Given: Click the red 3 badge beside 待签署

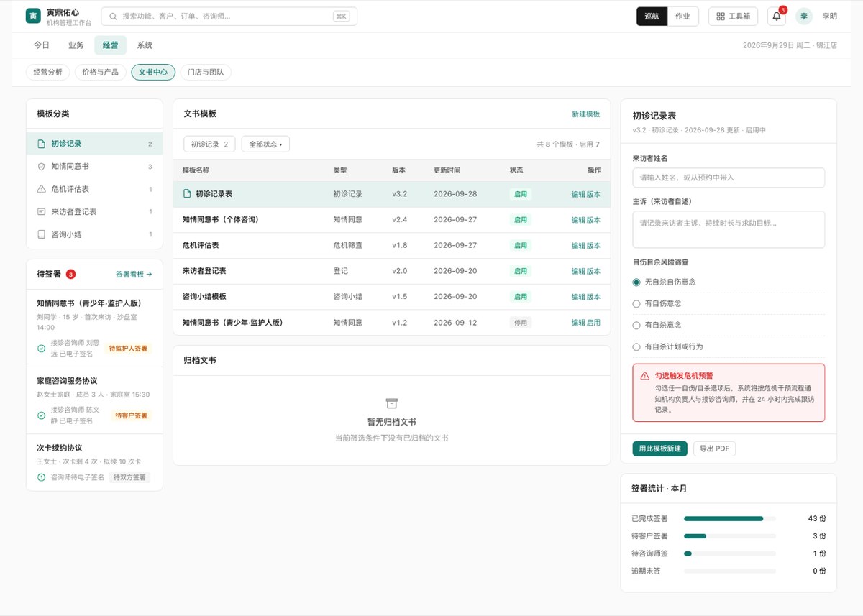Looking at the screenshot, I should pyautogui.click(x=70, y=274).
